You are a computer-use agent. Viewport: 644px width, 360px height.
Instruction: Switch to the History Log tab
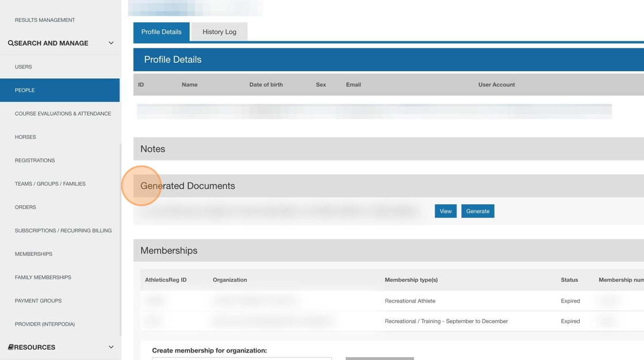click(x=219, y=32)
